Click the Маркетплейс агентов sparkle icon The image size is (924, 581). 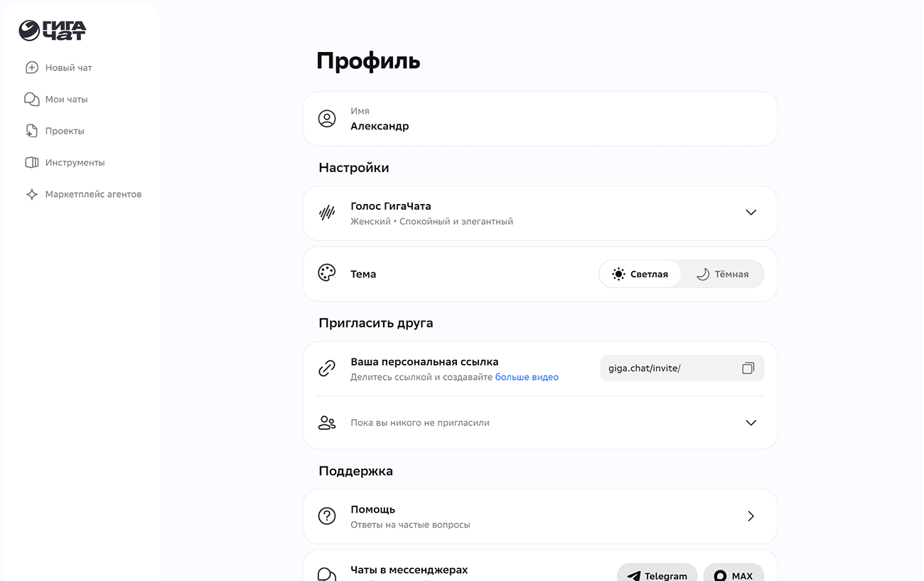tap(32, 193)
